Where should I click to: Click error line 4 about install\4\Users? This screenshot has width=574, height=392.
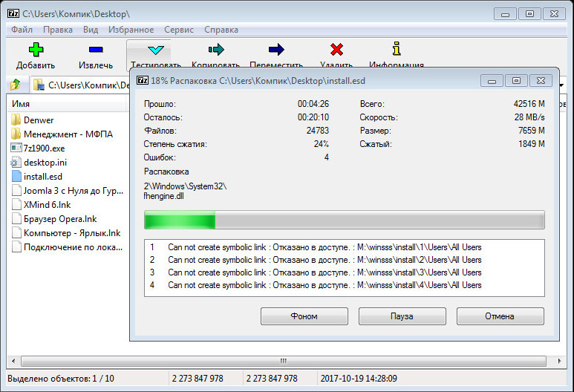(x=316, y=285)
